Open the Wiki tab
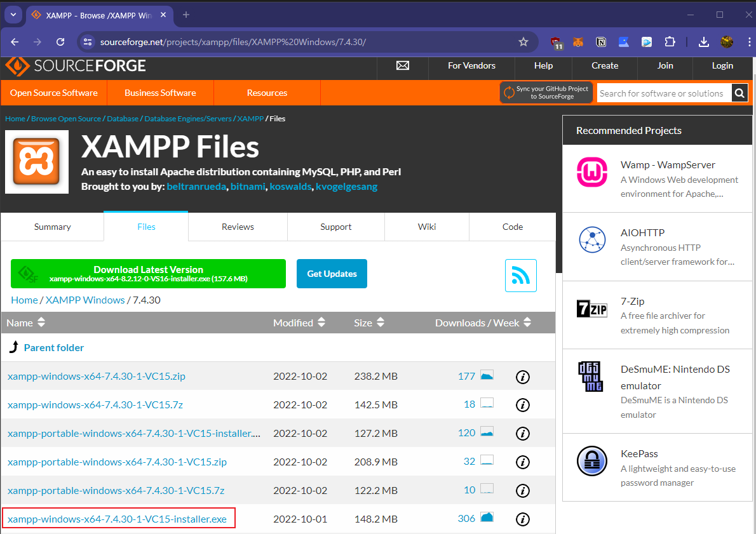Screen dimensions: 756x534 pyautogui.click(x=427, y=227)
